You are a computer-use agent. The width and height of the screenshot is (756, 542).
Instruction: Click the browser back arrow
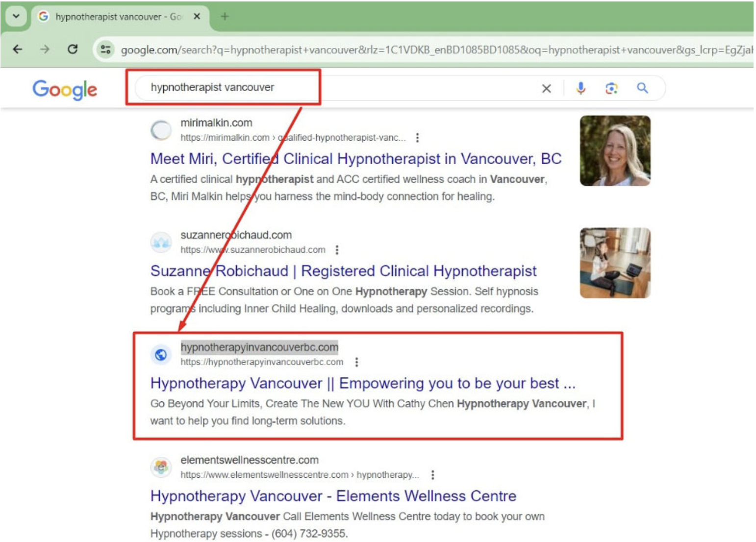(x=18, y=49)
